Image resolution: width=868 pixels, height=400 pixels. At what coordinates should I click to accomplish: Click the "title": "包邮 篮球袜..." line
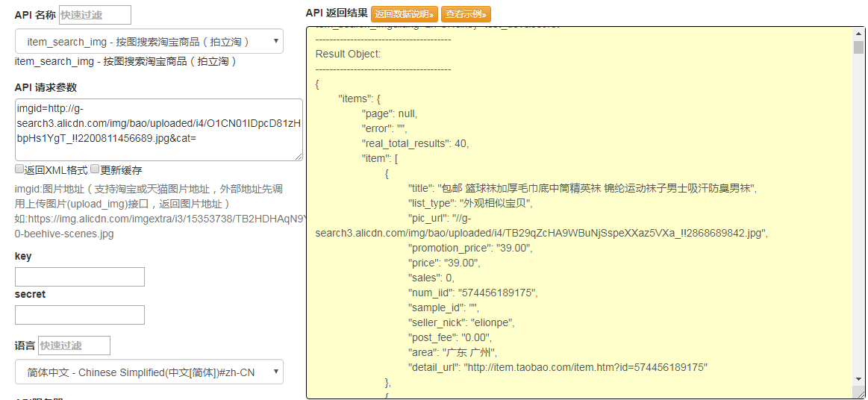tap(582, 188)
